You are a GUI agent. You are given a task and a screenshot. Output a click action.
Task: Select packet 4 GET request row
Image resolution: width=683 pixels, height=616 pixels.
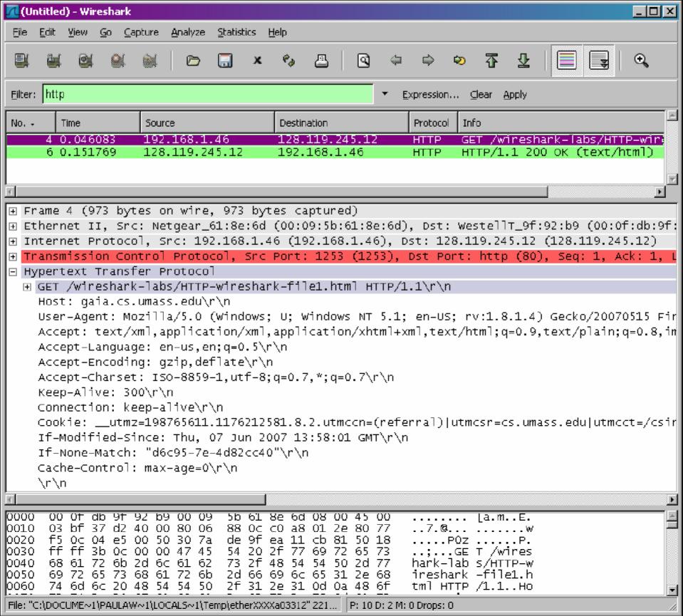pos(335,140)
